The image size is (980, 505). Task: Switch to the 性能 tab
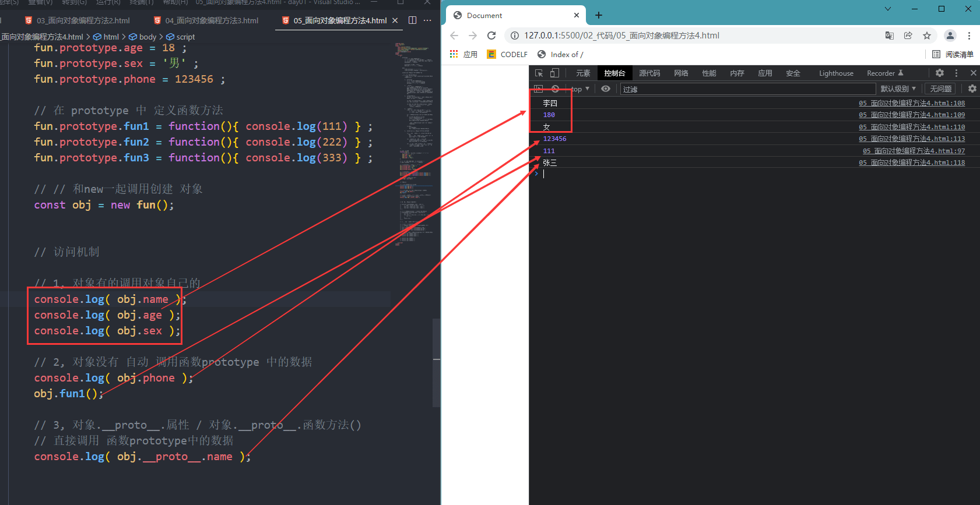tap(709, 73)
